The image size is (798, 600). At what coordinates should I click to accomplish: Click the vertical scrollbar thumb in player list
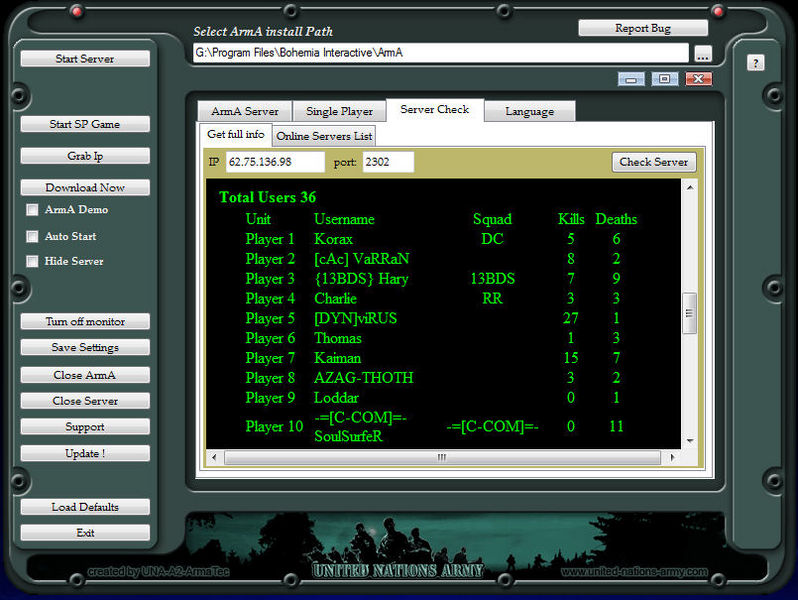coord(689,313)
